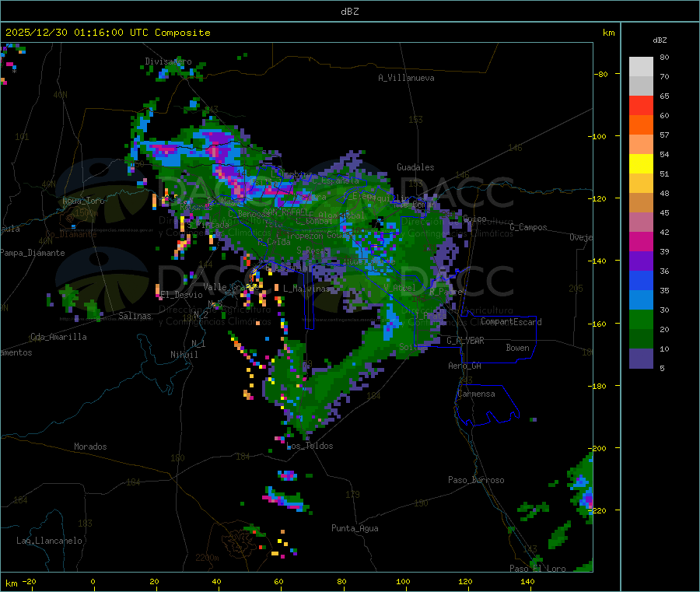The width and height of the screenshot is (700, 592).
Task: Click the '140' km tick on bottom axis
Action: [527, 581]
